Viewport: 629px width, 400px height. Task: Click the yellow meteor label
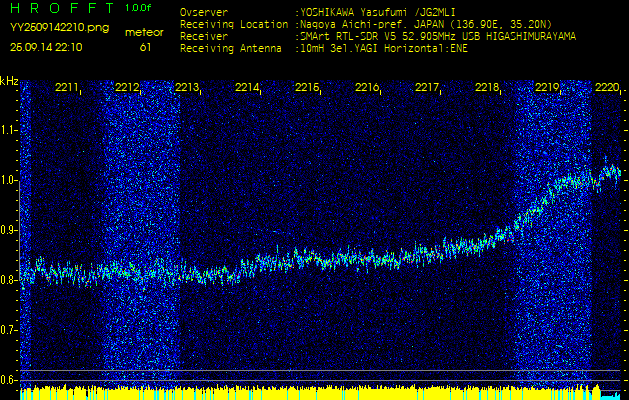click(144, 32)
